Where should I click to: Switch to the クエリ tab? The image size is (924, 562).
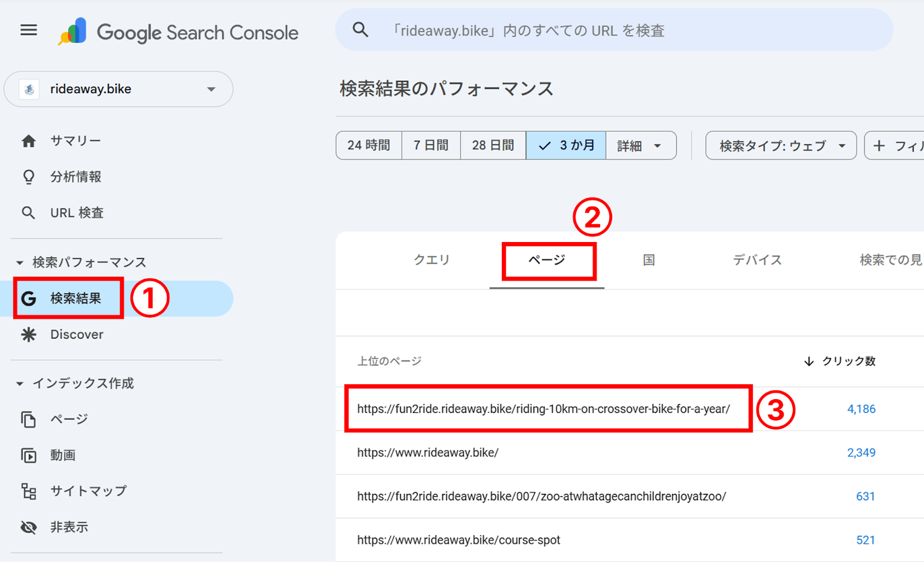click(x=431, y=260)
